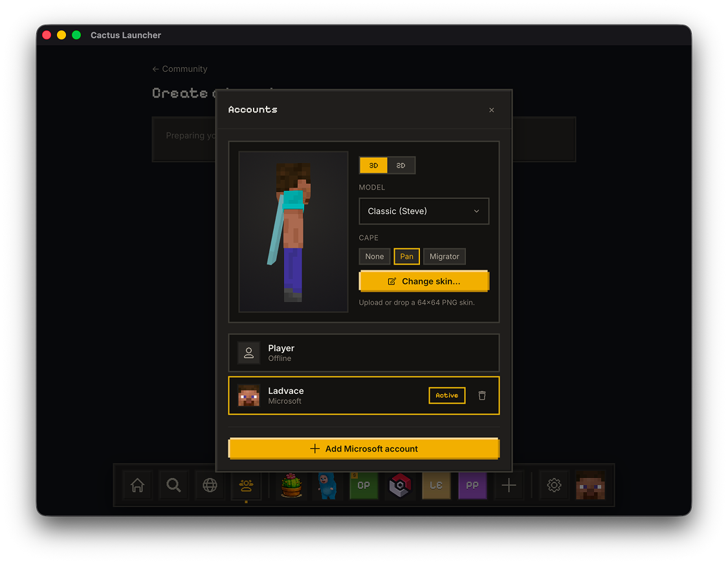Image resolution: width=728 pixels, height=564 pixels.
Task: Close the Accounts dialog
Action: [x=492, y=110]
